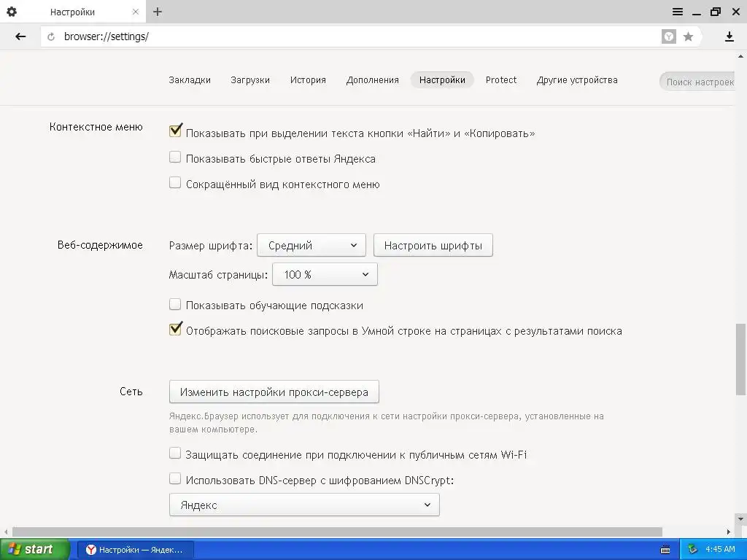747x560 pixels.
Task: Open the История tab
Action: pyautogui.click(x=308, y=80)
